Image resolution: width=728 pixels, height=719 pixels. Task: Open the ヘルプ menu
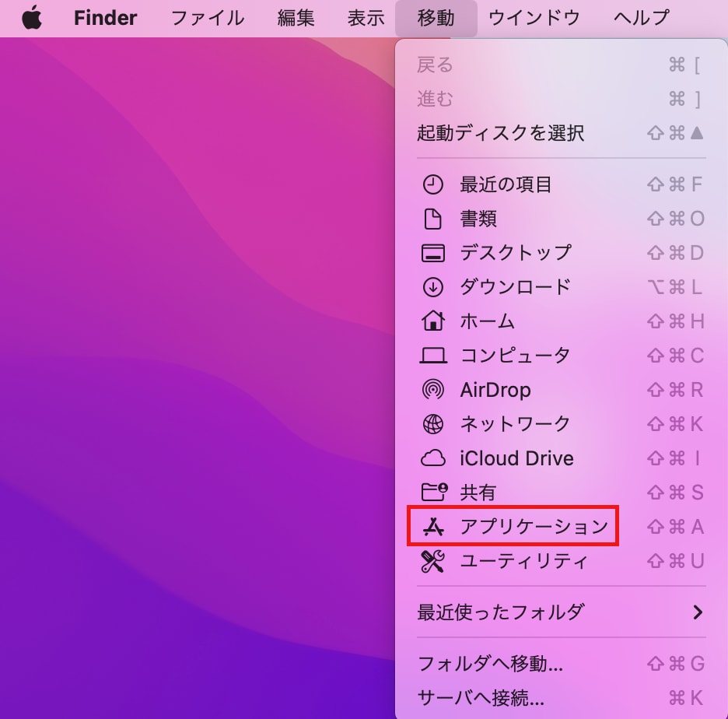[x=641, y=18]
